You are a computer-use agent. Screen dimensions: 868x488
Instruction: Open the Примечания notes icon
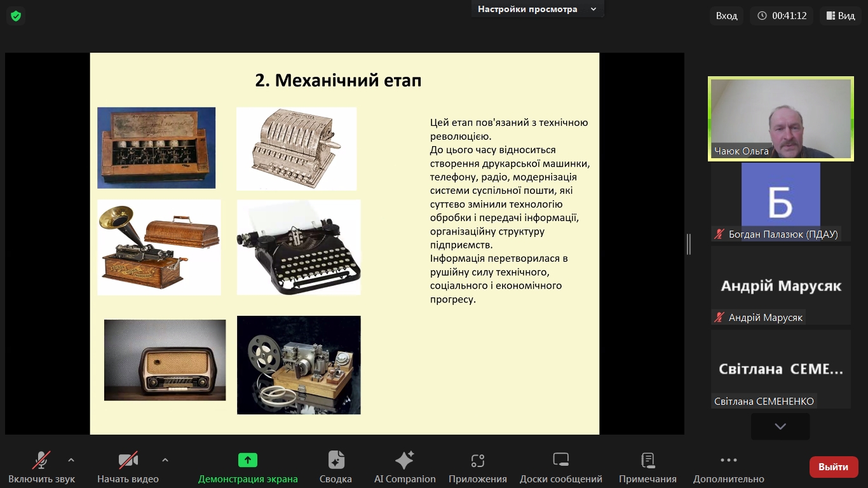(648, 460)
